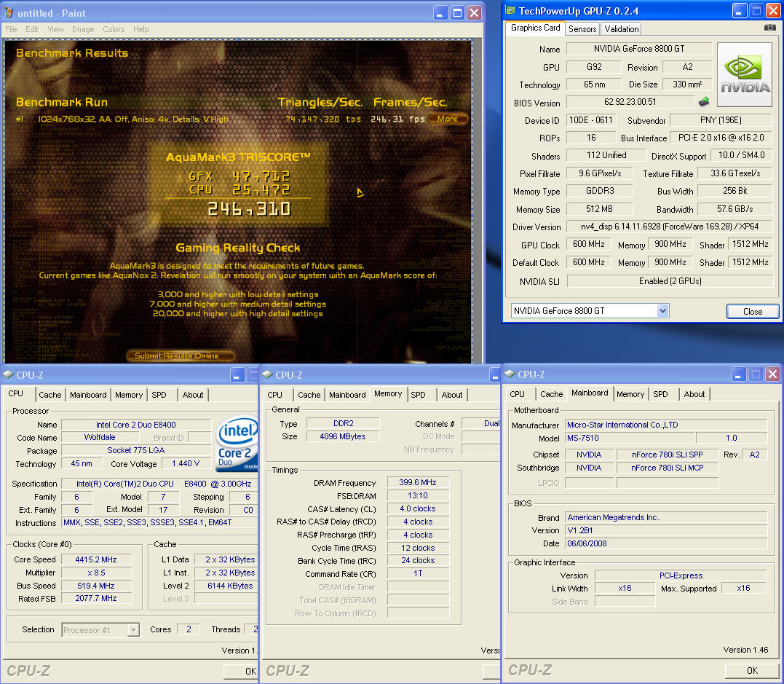This screenshot has width=784, height=684.
Task: Click title icon of CPU-Z window showing Mainboard tab
Action: pyautogui.click(x=510, y=374)
